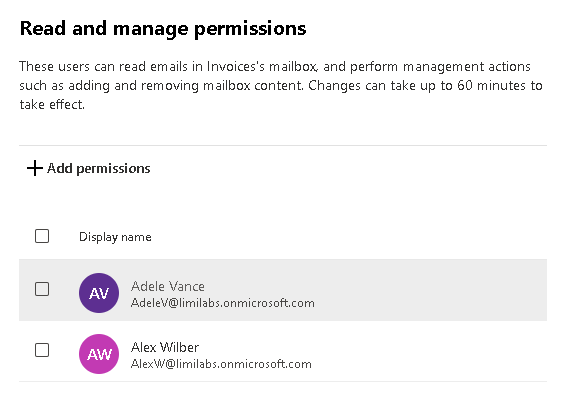Screen dimensions: 564x400
Task: Click the 'perform management actions' phrase
Action: [x=440, y=67]
